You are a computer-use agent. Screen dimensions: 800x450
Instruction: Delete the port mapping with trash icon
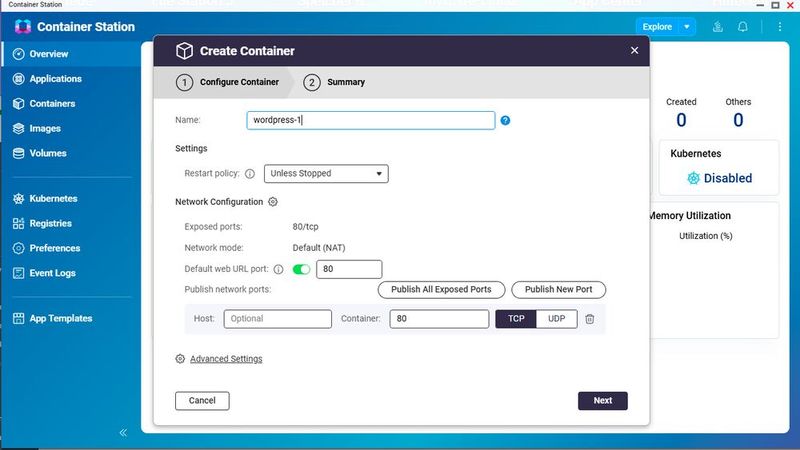pyautogui.click(x=590, y=319)
